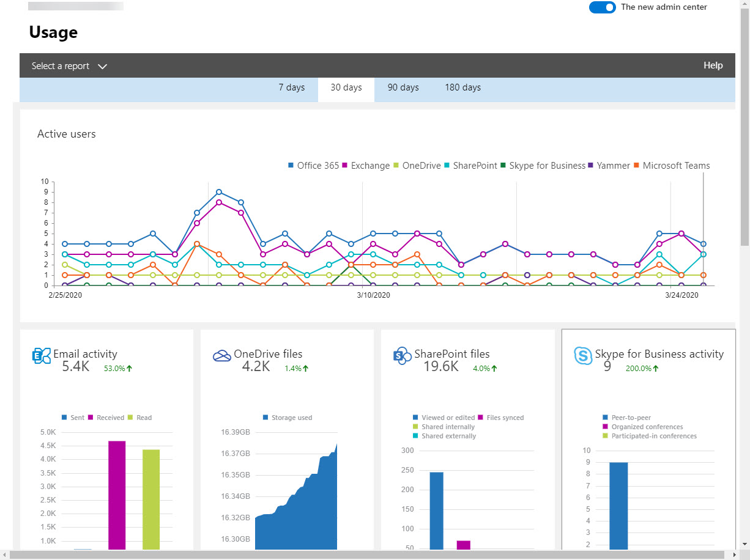Click the horizontal scrollbar at the bottom
The height and width of the screenshot is (560, 750).
point(368,554)
